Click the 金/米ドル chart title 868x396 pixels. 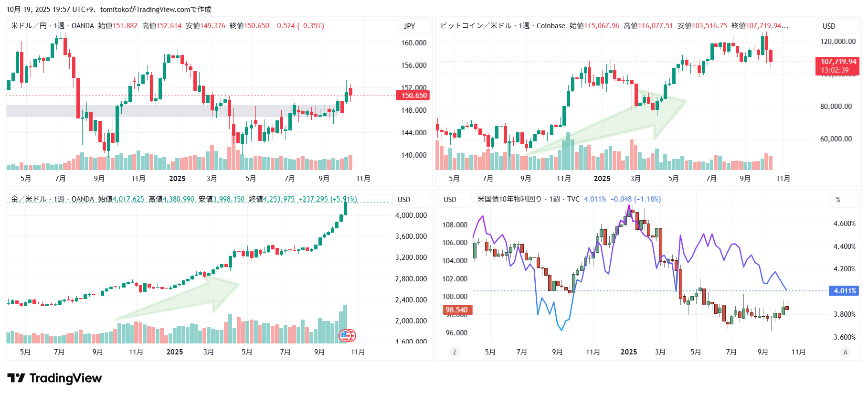29,199
